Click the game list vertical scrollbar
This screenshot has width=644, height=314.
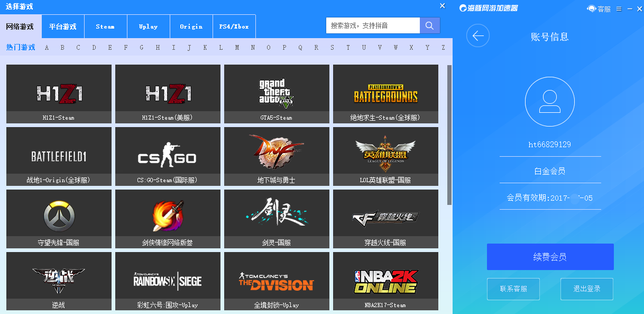coord(449,135)
